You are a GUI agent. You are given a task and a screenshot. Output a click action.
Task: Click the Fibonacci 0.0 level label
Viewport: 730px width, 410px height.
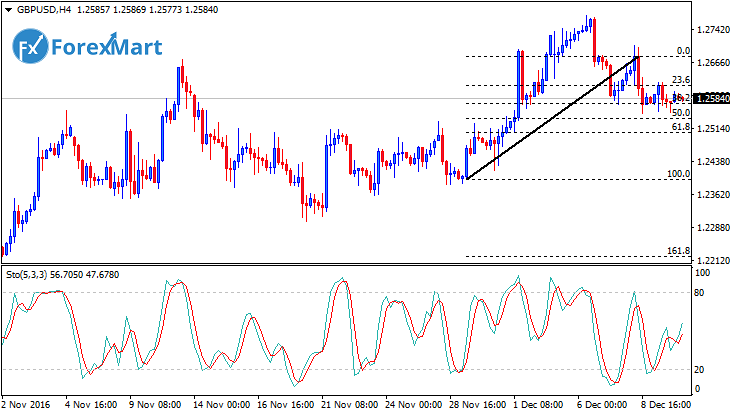[683, 50]
